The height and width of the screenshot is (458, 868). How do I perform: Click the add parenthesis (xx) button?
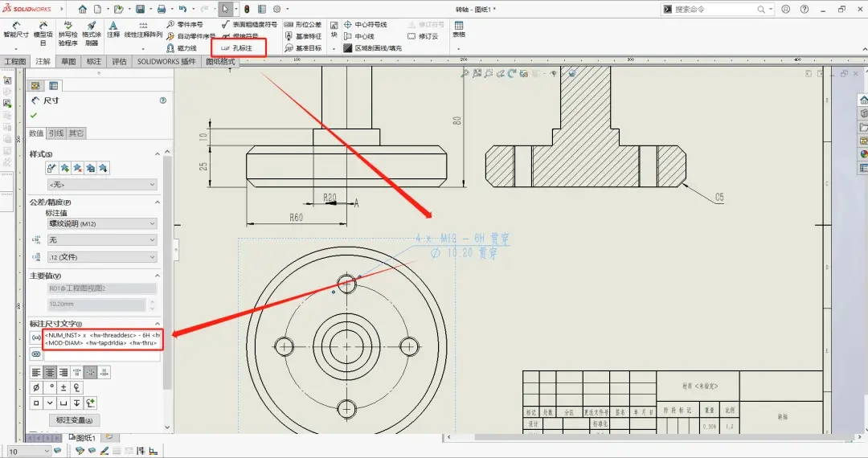click(36, 337)
